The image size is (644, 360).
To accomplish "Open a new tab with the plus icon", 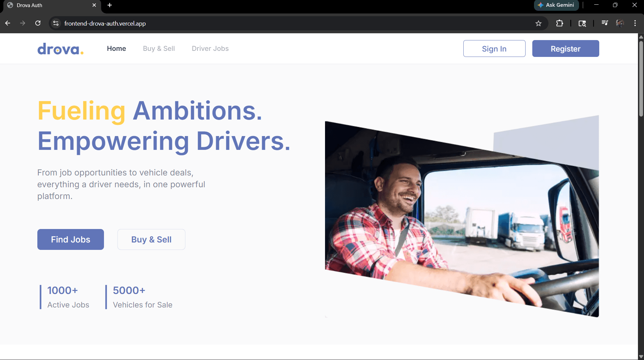I will point(110,5).
